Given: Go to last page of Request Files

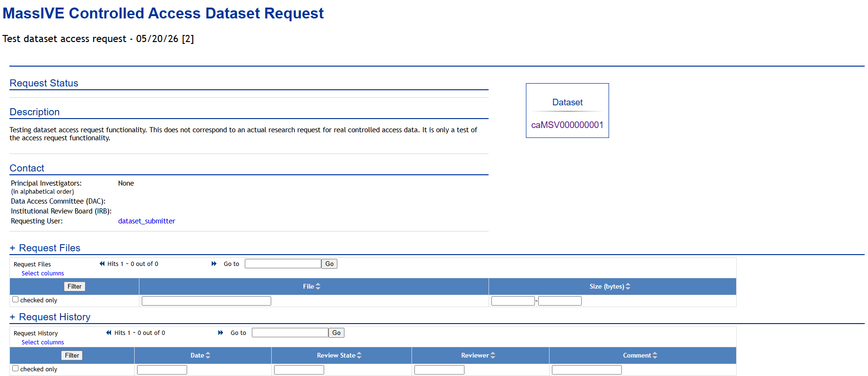Looking at the screenshot, I should [214, 264].
